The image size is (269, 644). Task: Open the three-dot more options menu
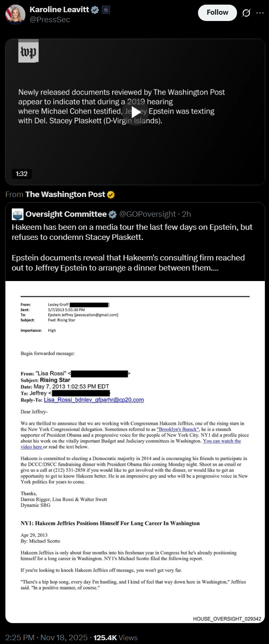pos(260,13)
